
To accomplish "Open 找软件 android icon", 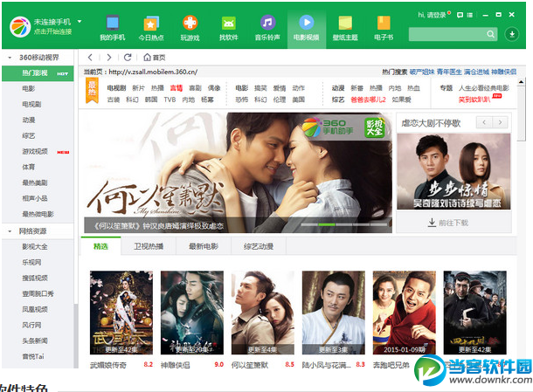I will 229,24.
